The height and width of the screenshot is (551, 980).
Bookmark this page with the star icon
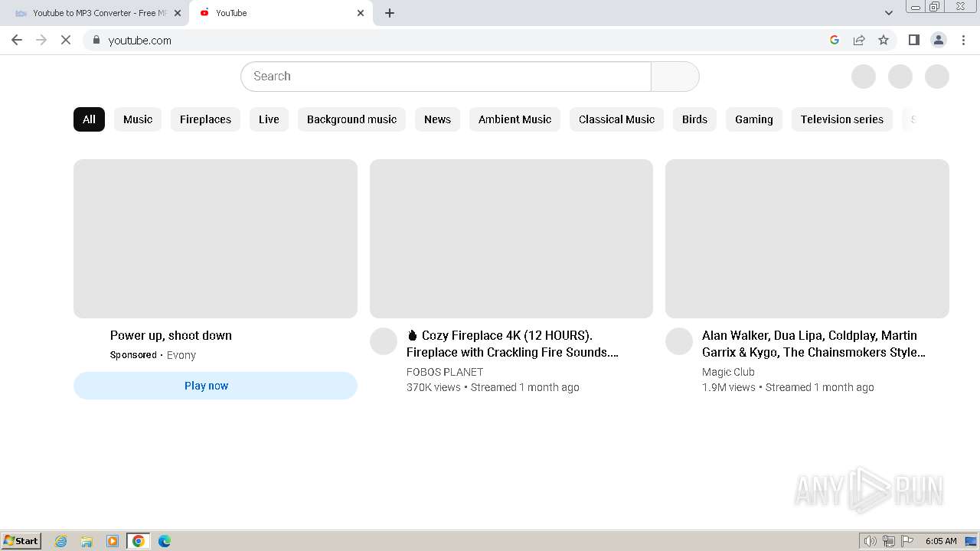click(884, 40)
